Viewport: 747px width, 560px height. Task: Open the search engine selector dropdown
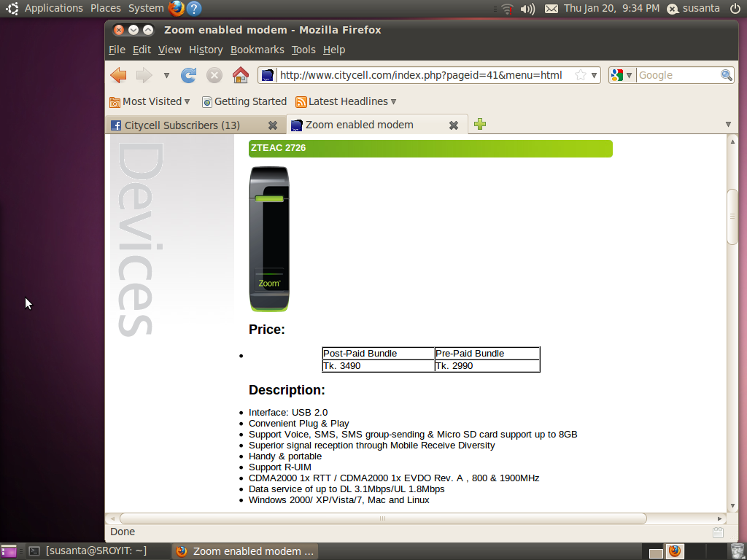coord(629,75)
